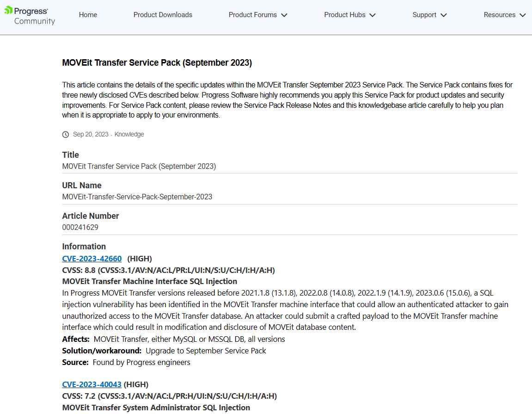The height and width of the screenshot is (414, 532).
Task: Expand the Product Hubs chevron
Action: pyautogui.click(x=373, y=15)
